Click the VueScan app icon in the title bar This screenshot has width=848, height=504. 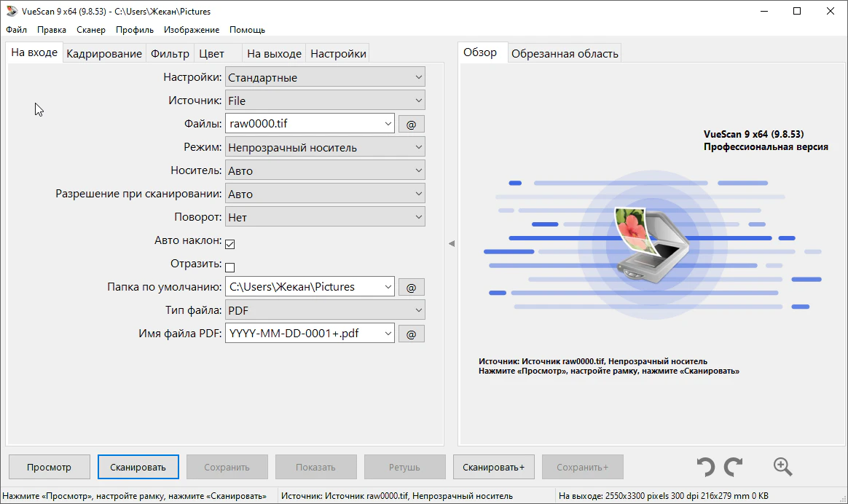pos(11,12)
